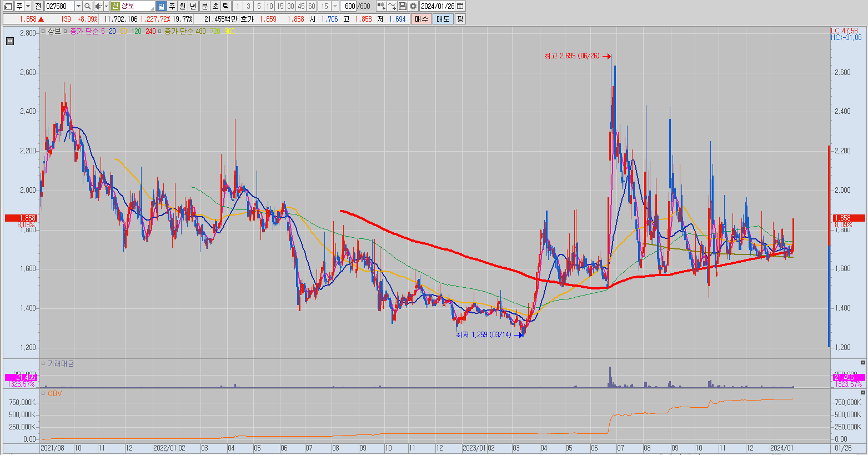
Task: Choose interval 10 button
Action: click(269, 6)
